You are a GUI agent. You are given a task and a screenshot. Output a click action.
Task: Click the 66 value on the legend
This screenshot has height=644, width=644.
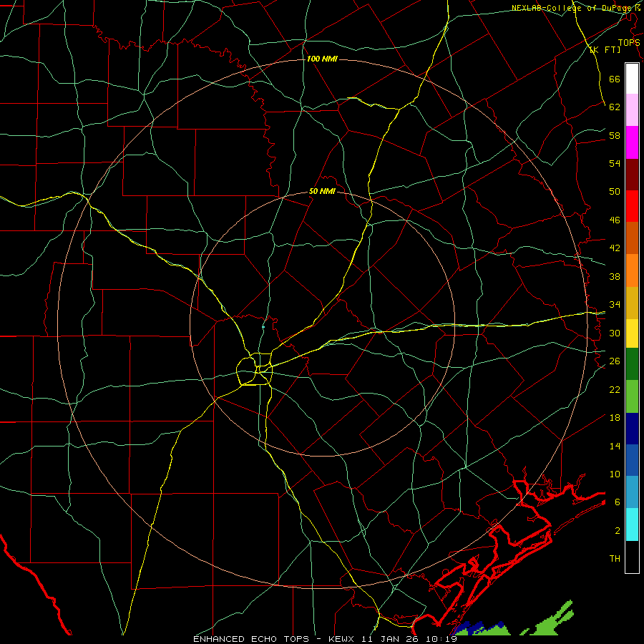coord(615,79)
